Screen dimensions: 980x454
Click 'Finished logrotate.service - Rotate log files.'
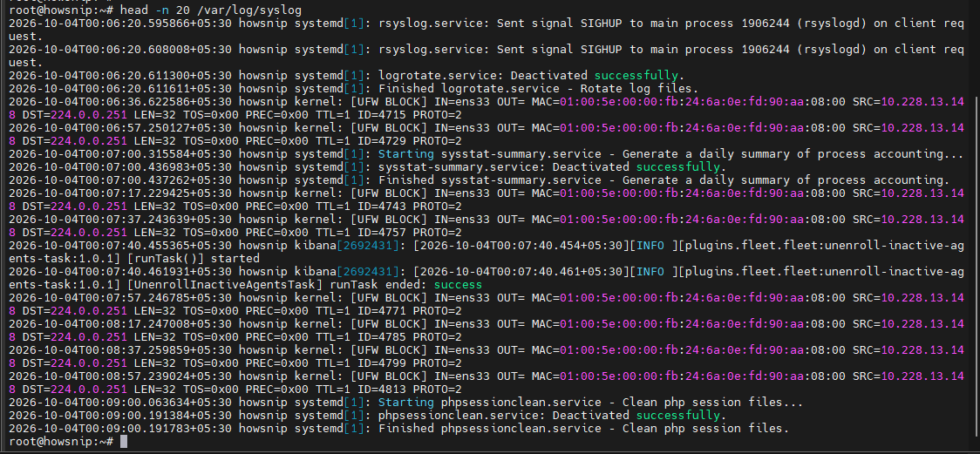[x=539, y=89]
